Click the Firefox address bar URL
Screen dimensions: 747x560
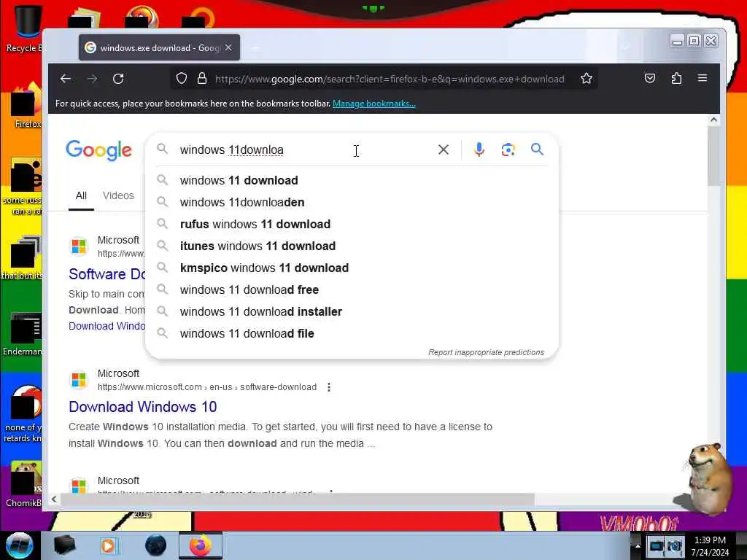pyautogui.click(x=390, y=79)
